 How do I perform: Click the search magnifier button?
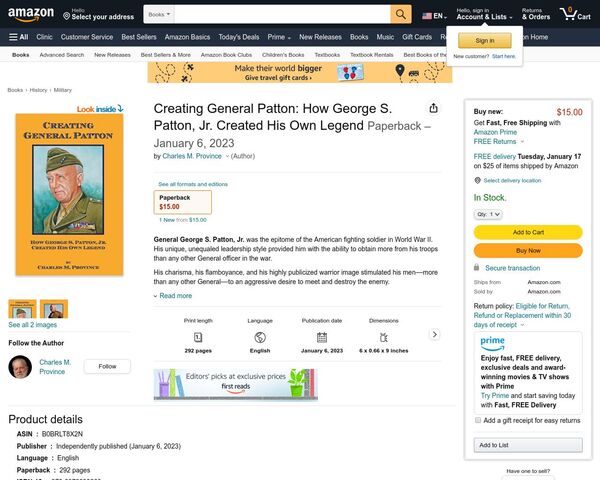click(x=401, y=15)
